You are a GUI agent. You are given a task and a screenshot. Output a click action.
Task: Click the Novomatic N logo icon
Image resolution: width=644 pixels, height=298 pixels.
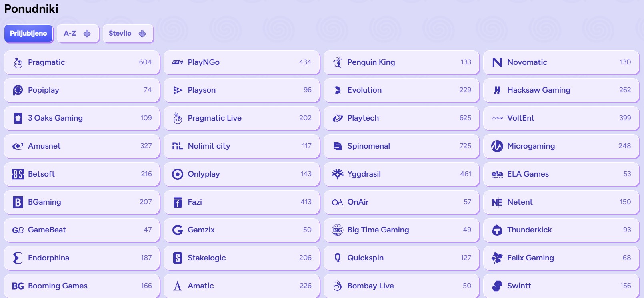(x=497, y=62)
